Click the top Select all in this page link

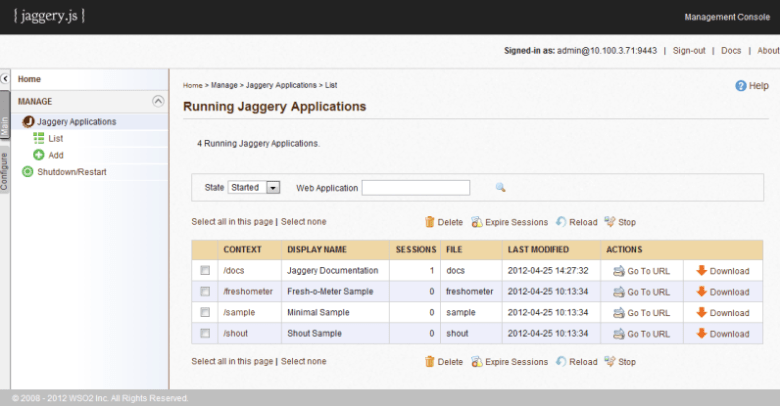[231, 222]
